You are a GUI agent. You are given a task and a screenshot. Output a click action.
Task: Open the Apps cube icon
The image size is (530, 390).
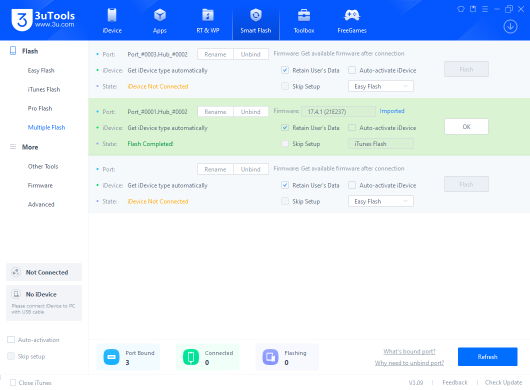coord(160,16)
